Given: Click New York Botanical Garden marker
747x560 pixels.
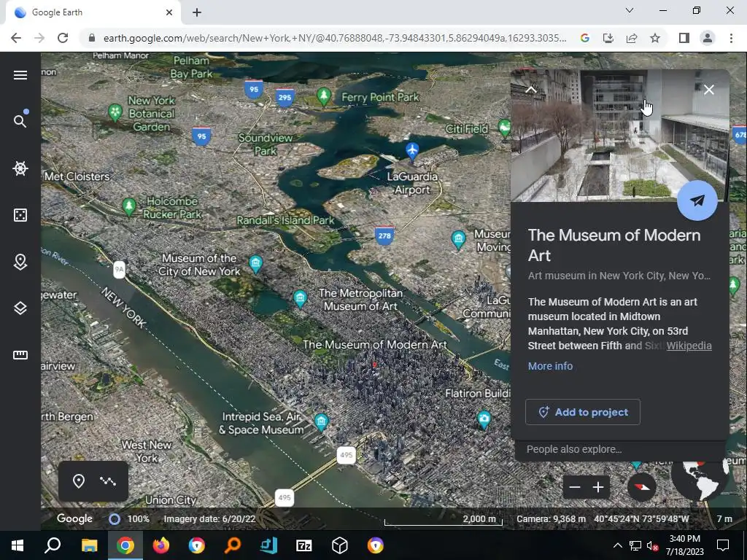Looking at the screenshot, I should coord(115,113).
